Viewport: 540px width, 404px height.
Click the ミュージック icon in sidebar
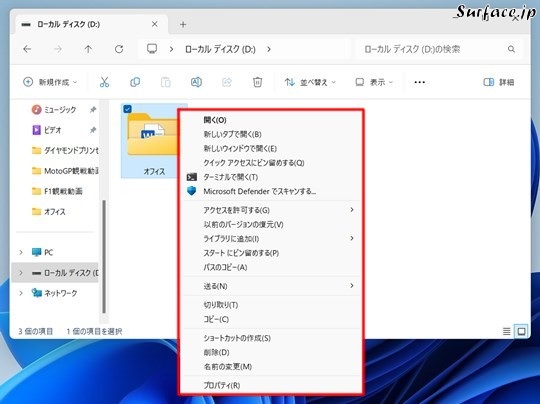37,110
